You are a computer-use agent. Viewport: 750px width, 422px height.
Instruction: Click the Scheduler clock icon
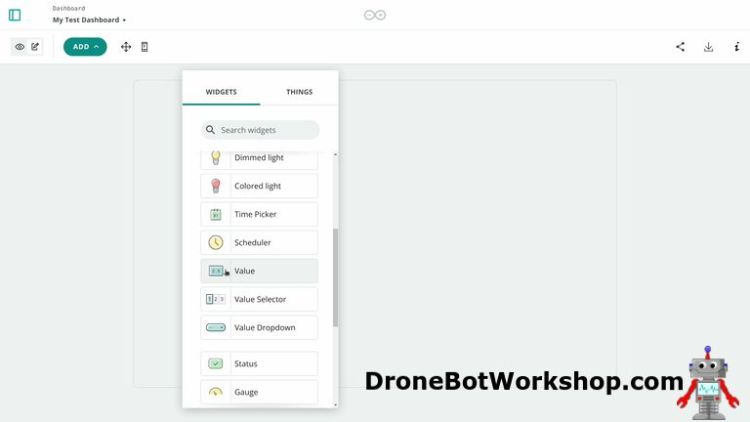click(216, 243)
